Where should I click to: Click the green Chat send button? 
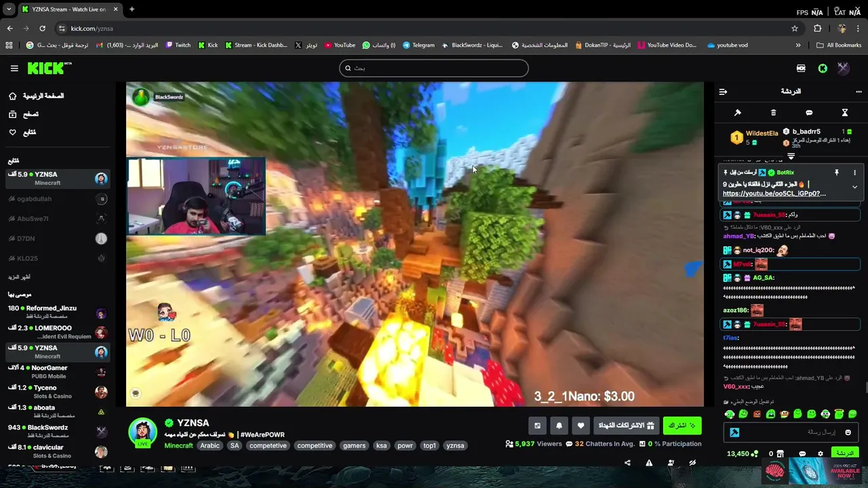845,453
